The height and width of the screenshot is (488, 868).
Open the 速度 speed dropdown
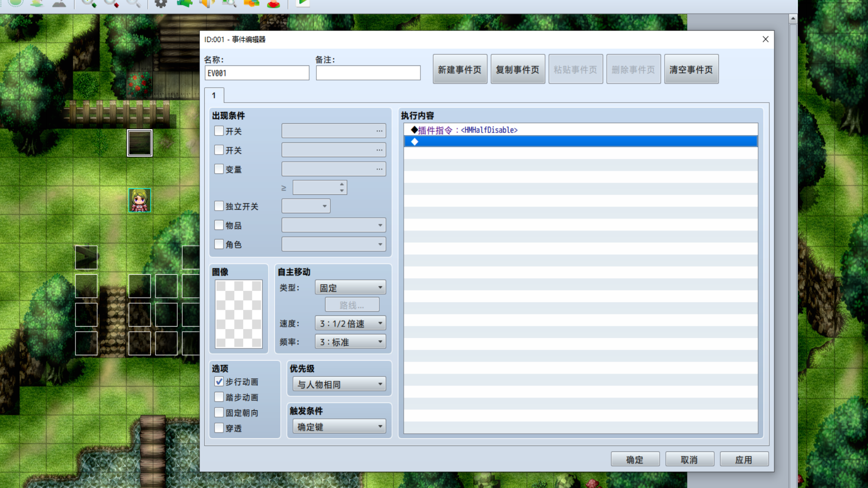[x=350, y=323]
